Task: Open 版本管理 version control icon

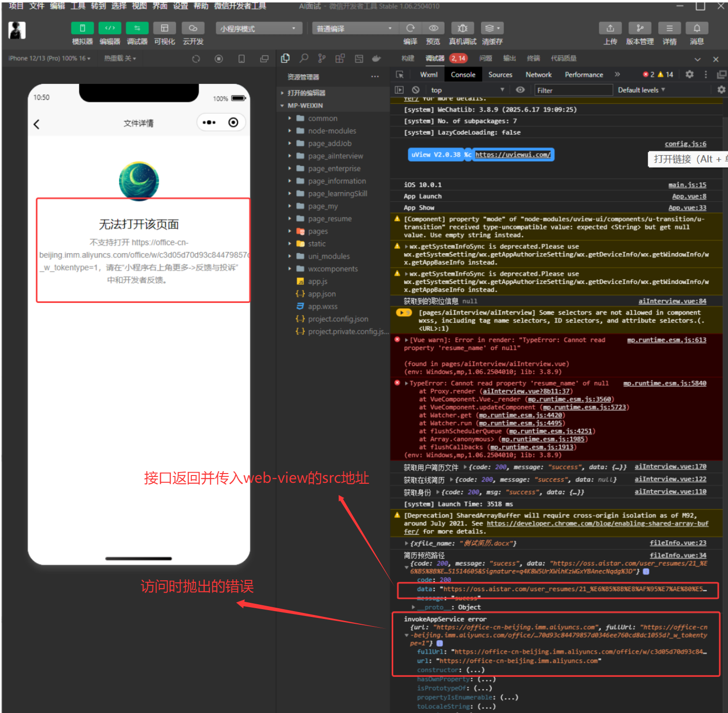Action: [640, 28]
